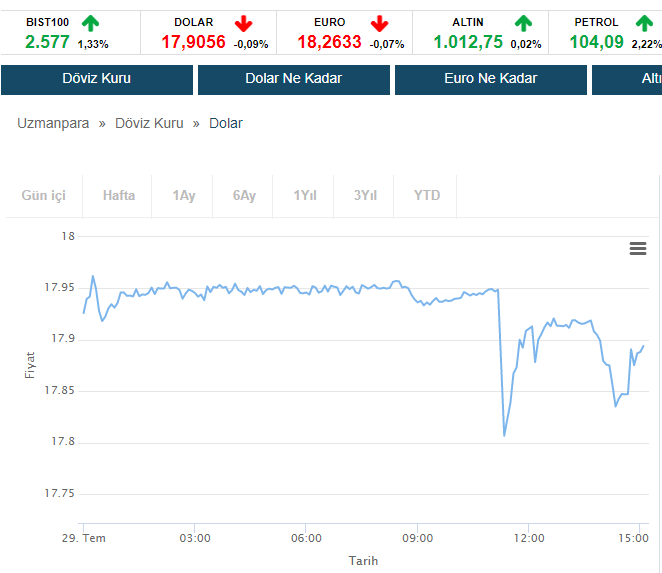Open the Euro Ne Kadar menu button
This screenshot has width=662, height=573.
tap(490, 79)
